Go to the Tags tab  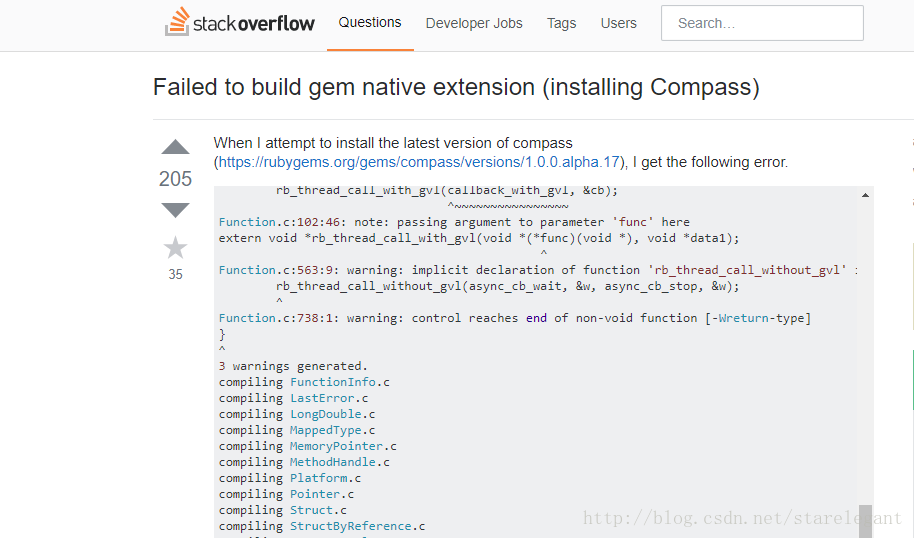(561, 23)
